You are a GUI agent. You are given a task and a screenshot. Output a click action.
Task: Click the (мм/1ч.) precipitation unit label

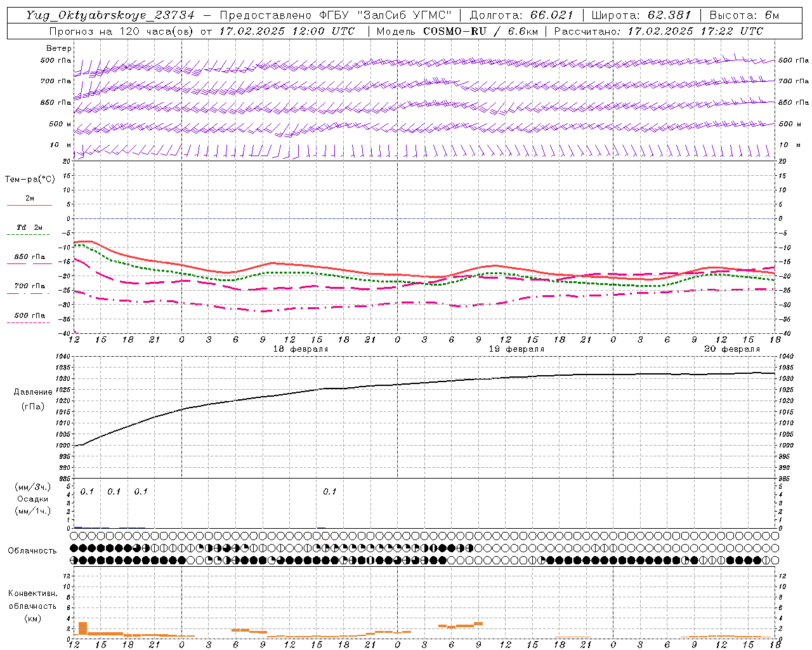pyautogui.click(x=32, y=511)
